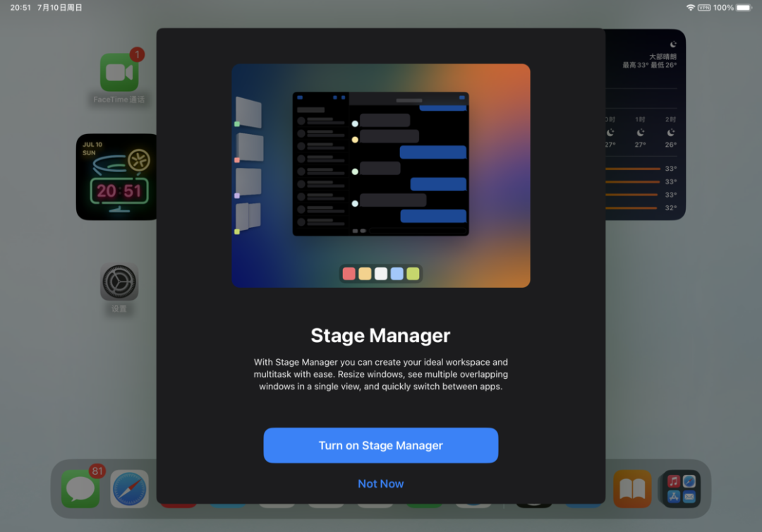The width and height of the screenshot is (762, 532).
Task: Tap the time 20:51 in status bar
Action: [20, 7]
